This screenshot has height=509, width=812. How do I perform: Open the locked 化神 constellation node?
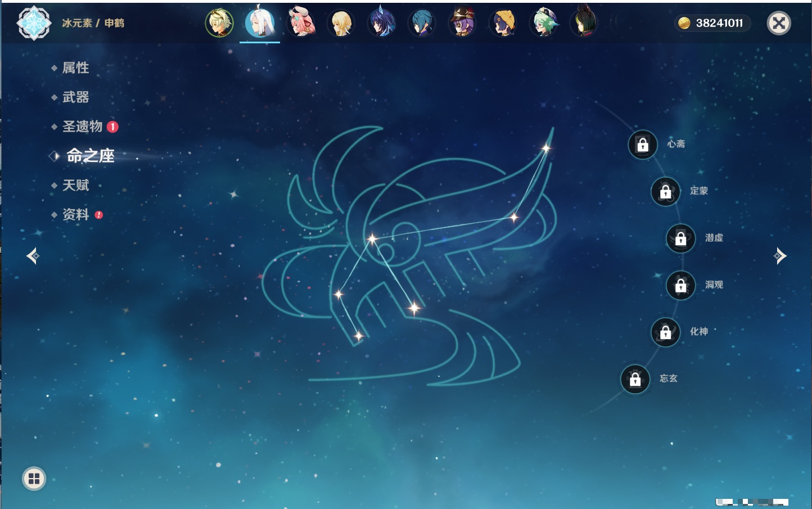pyautogui.click(x=666, y=332)
